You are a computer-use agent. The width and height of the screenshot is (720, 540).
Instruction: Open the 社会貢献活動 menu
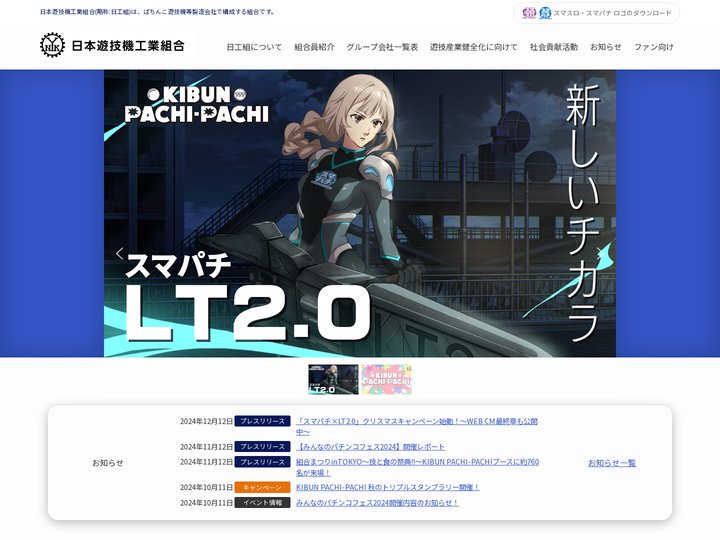pos(553,47)
